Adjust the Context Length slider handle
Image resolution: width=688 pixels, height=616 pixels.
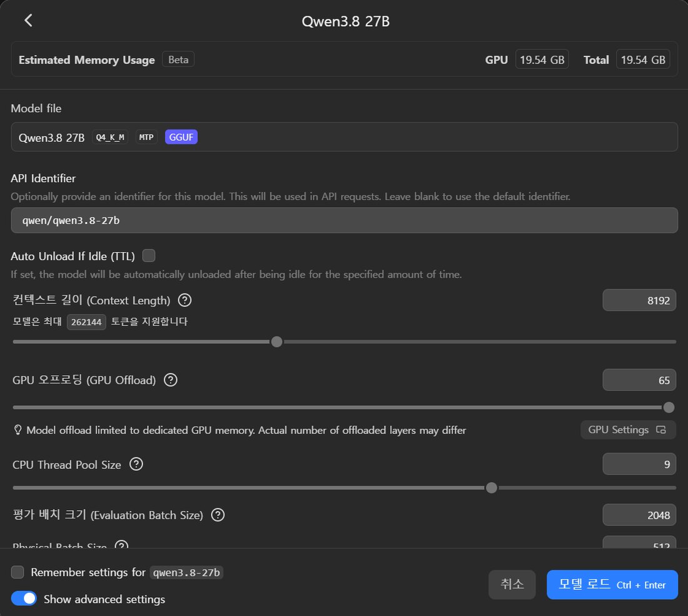277,342
